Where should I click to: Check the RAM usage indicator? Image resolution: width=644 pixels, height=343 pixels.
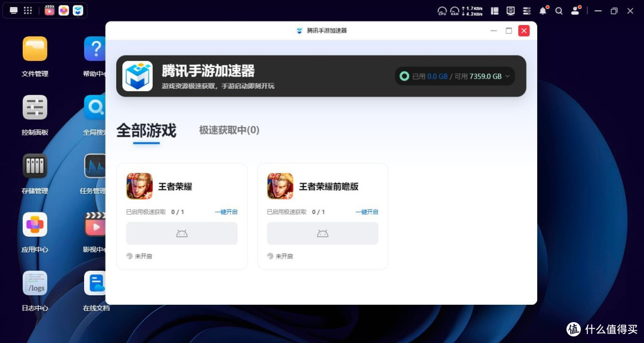click(454, 11)
